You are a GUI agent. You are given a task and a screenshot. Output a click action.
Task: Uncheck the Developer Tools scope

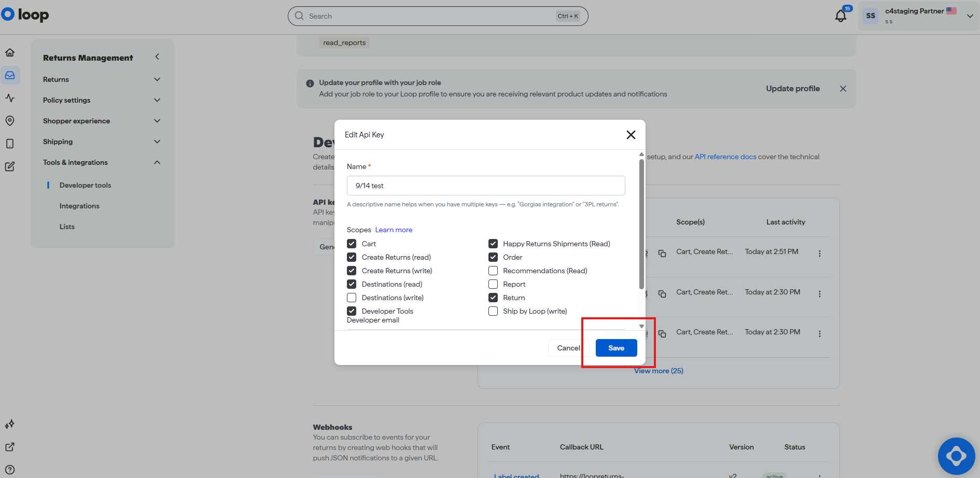[x=352, y=311]
